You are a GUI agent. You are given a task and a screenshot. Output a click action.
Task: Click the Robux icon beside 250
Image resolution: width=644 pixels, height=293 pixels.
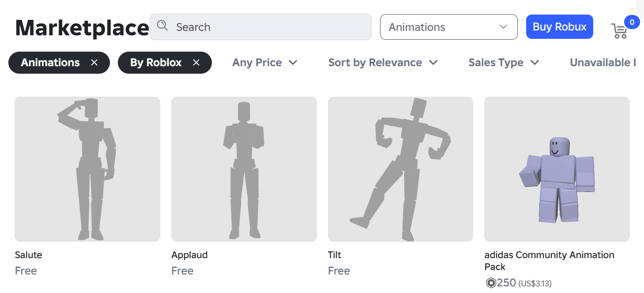coord(491,283)
